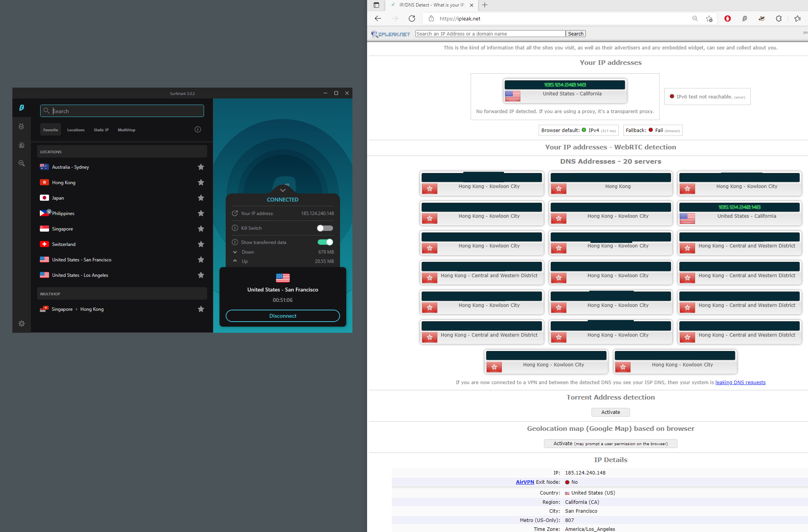
Task: Click the IPLEAK.NET logo
Action: pyautogui.click(x=391, y=34)
